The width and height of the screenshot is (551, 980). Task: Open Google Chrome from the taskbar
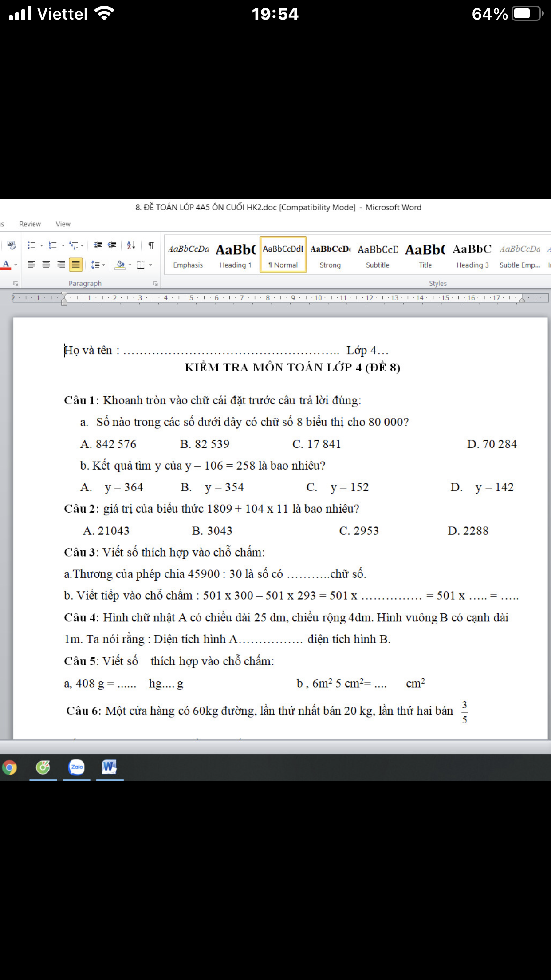[x=9, y=767]
